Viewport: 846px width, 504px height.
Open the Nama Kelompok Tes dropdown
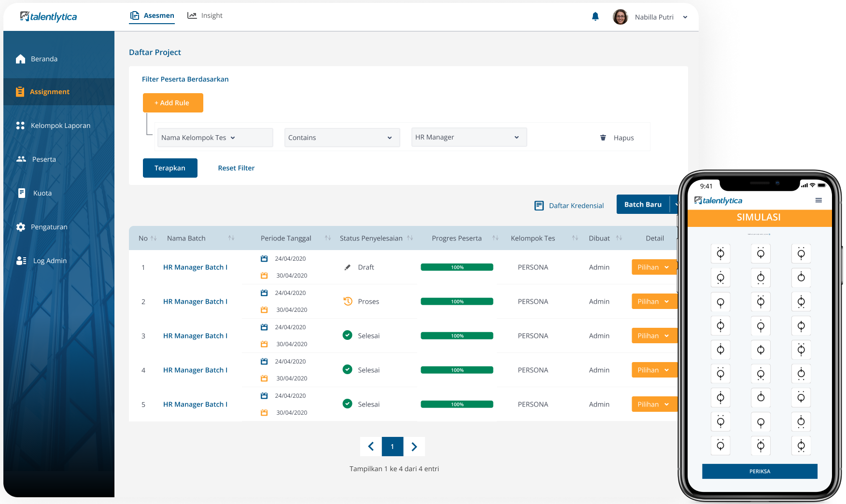coord(215,138)
